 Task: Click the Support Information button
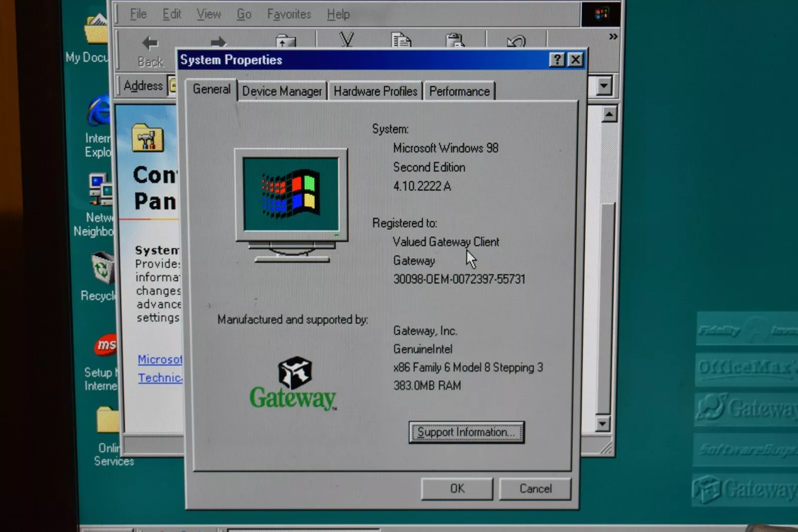click(466, 432)
